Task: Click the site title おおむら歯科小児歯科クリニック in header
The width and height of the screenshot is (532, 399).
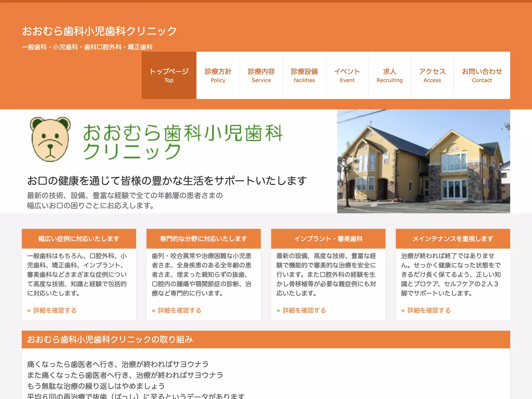Action: coord(99,31)
